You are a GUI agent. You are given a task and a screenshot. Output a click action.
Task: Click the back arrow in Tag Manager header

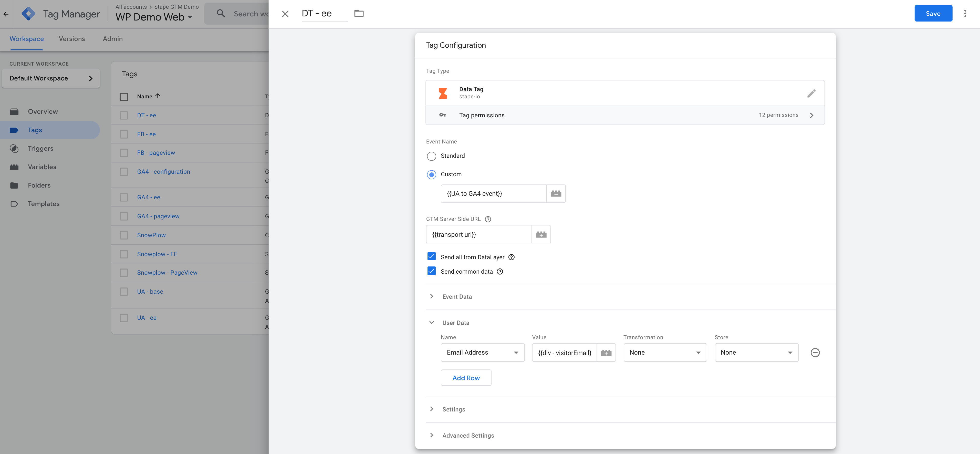[x=6, y=14]
